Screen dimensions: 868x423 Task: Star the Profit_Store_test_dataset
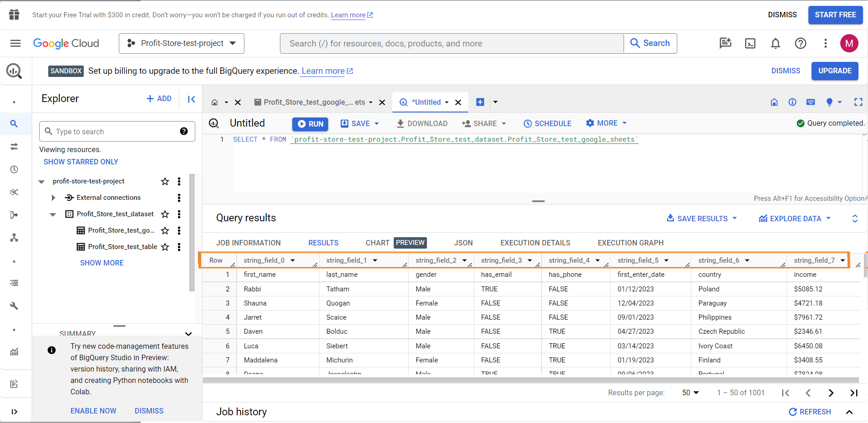(x=165, y=214)
